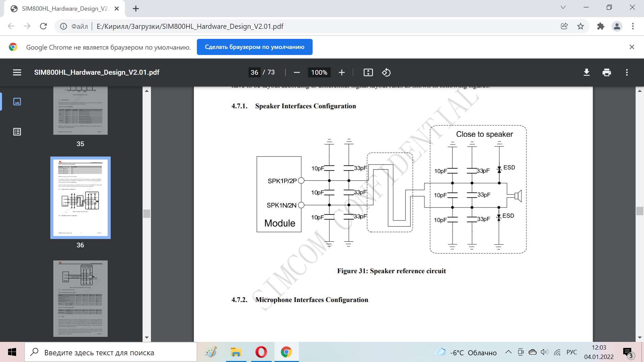Switch to Chrome in the taskbar

click(x=286, y=352)
